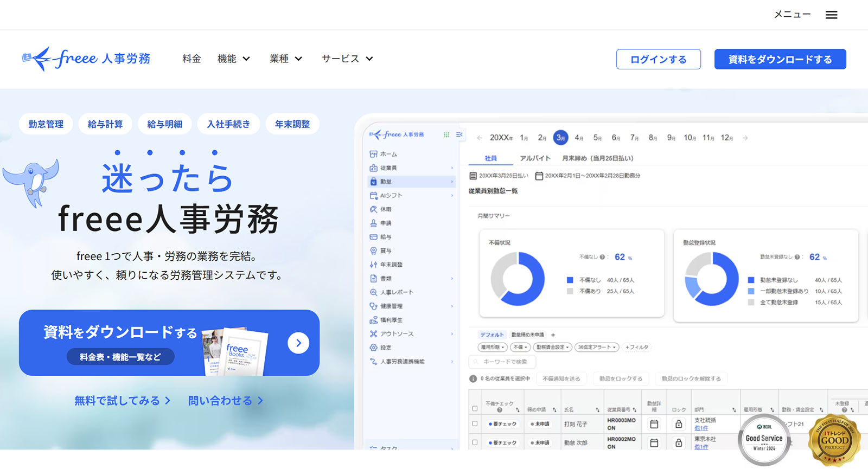This screenshot has height=469, width=868.
Task: Go to previous year with left arrow
Action: point(480,138)
